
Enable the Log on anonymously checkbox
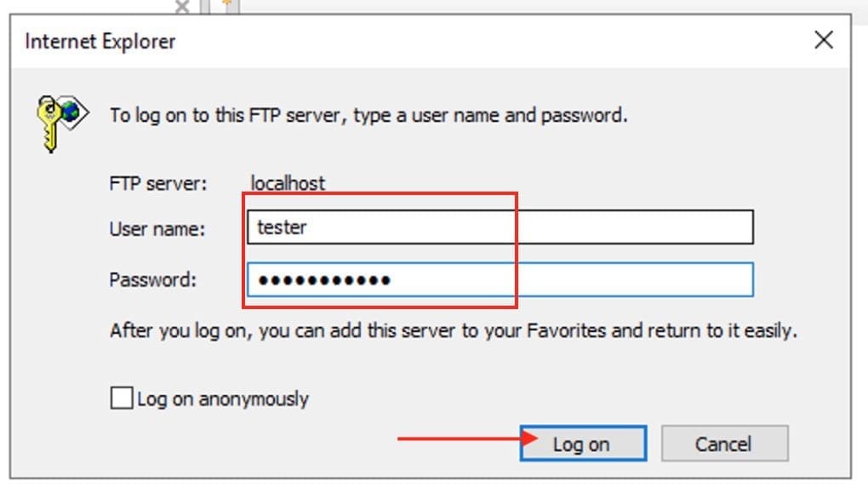coord(122,398)
